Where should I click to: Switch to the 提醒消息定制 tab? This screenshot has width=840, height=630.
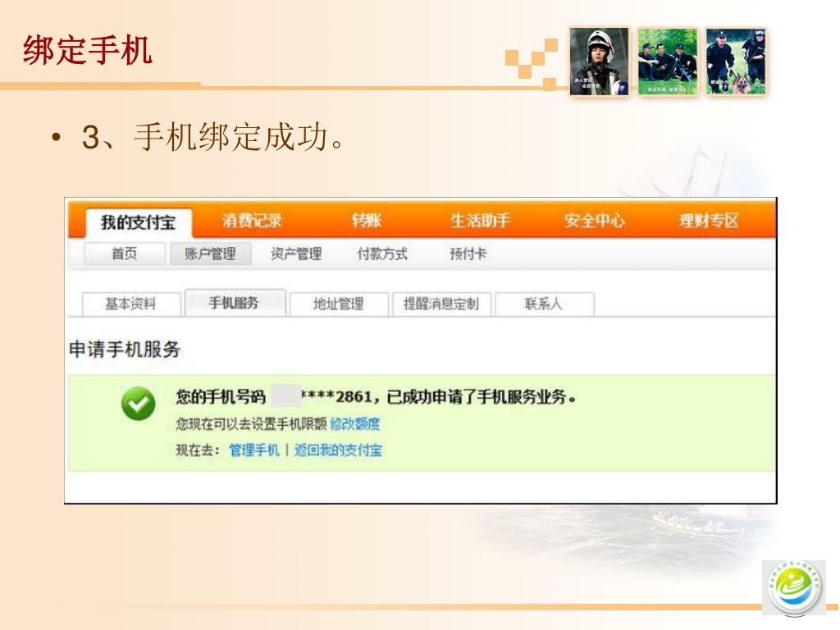click(x=441, y=304)
